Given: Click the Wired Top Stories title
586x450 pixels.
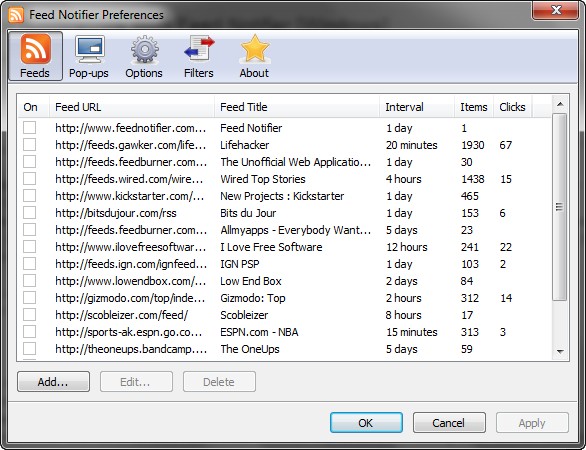Looking at the screenshot, I should 263,179.
